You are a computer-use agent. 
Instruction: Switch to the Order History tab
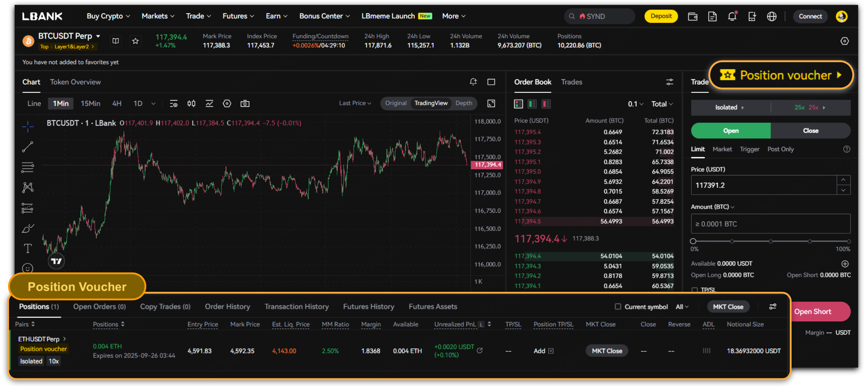click(227, 306)
